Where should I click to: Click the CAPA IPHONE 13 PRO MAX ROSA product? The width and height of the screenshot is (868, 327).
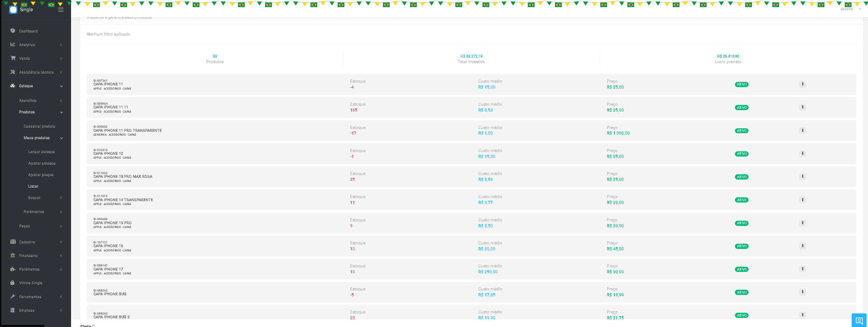click(x=123, y=176)
